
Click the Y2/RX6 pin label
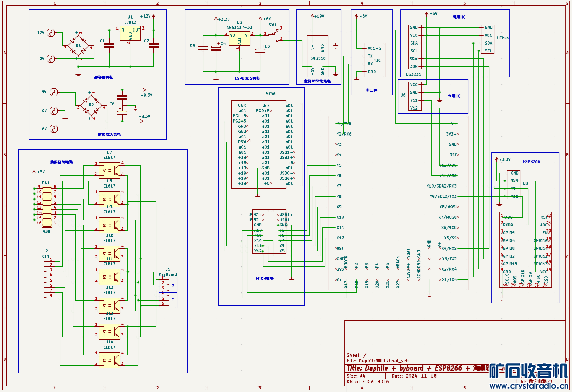coord(344,134)
